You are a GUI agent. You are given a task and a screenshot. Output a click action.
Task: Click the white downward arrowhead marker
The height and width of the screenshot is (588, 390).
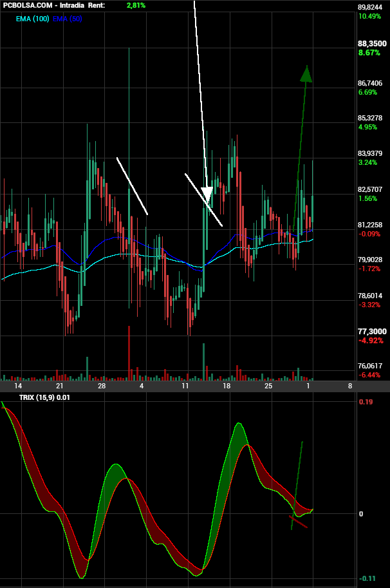(207, 194)
